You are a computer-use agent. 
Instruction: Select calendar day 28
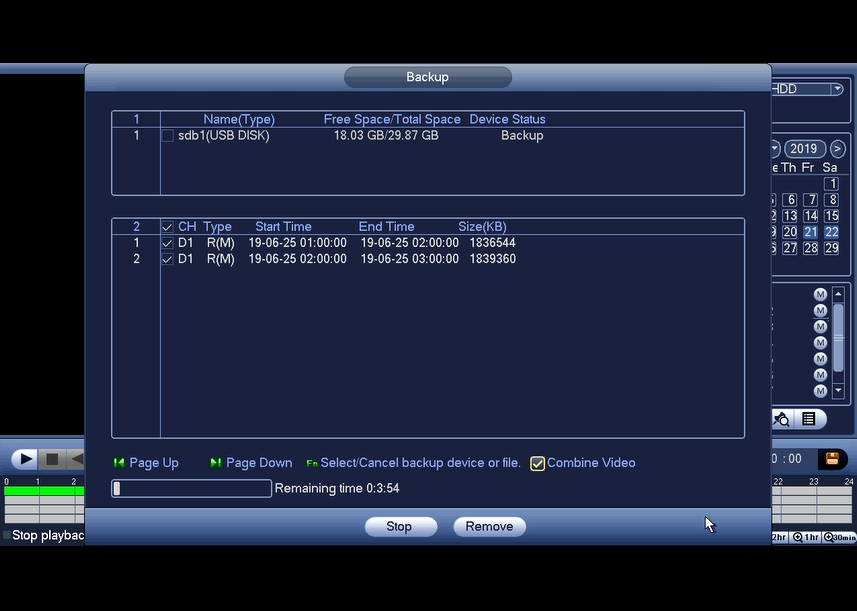point(811,248)
